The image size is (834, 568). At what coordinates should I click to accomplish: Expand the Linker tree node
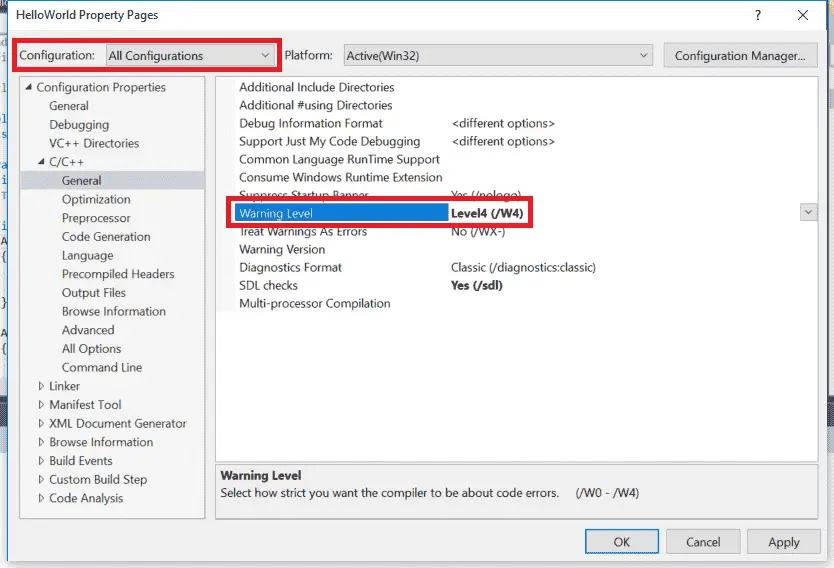coord(42,386)
